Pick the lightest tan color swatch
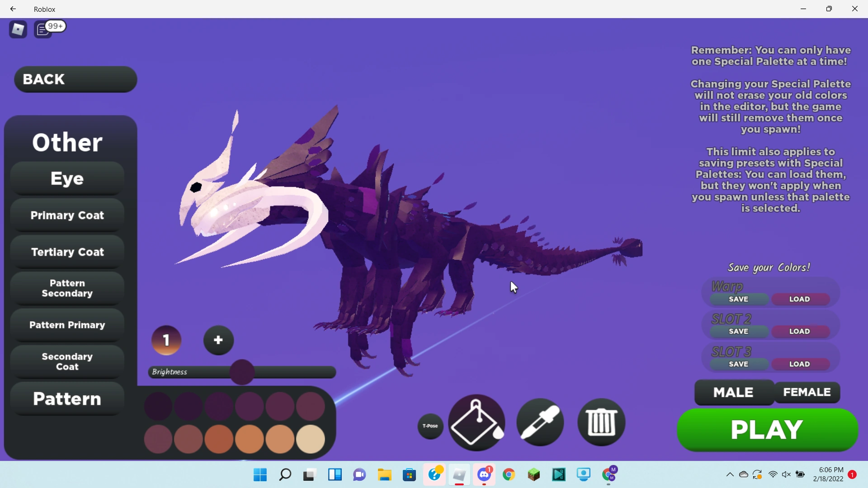The image size is (868, 488). (x=311, y=439)
